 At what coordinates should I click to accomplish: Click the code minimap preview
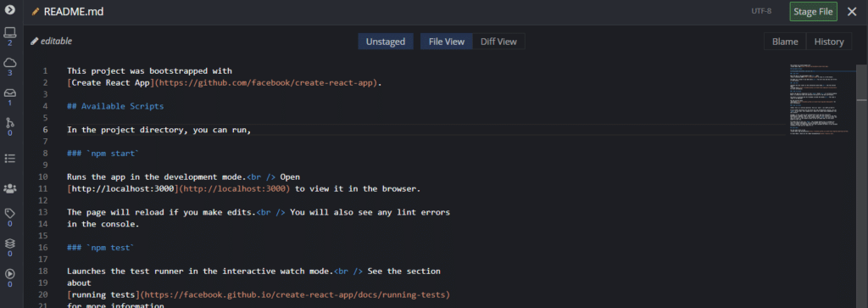(x=821, y=100)
